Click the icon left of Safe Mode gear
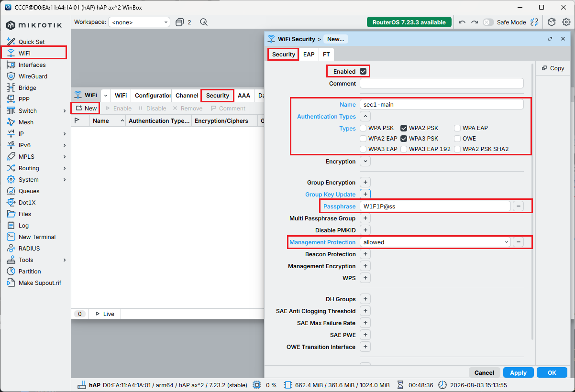 pyautogui.click(x=535, y=22)
